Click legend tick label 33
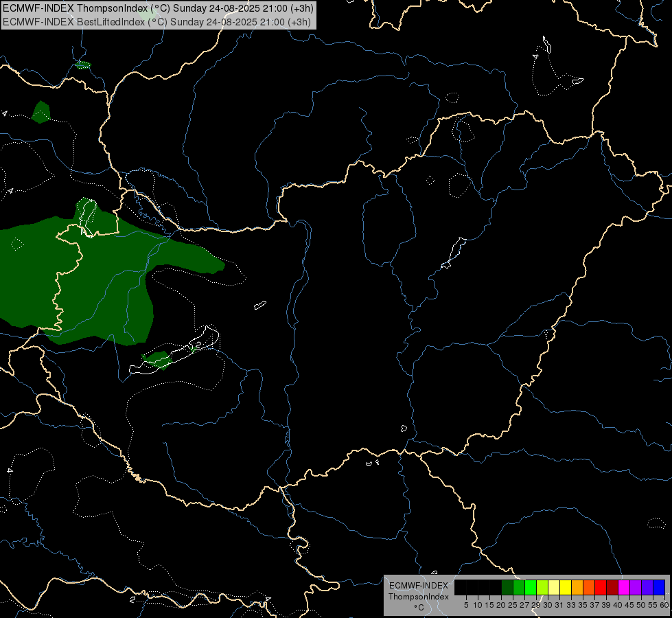The height and width of the screenshot is (618, 672). [571, 605]
